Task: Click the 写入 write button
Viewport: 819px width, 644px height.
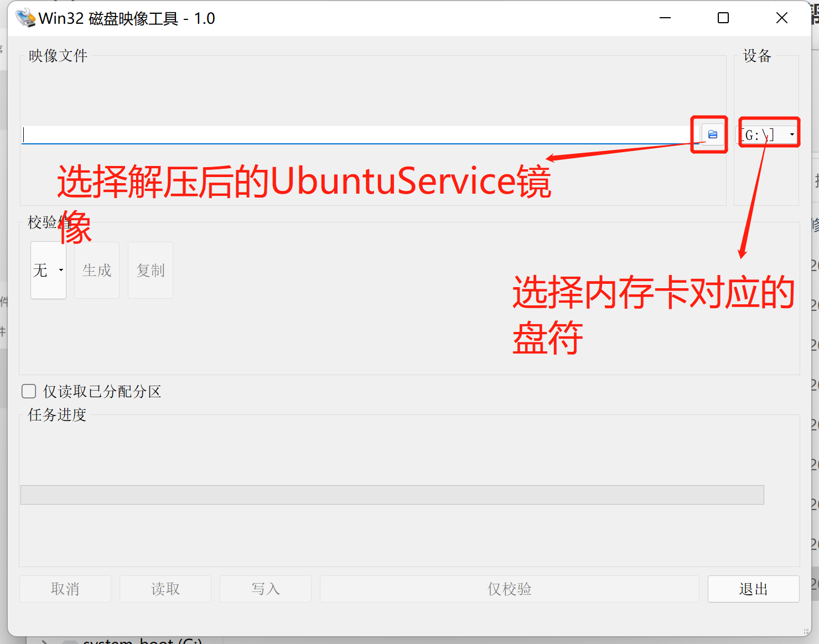Action: click(x=265, y=589)
